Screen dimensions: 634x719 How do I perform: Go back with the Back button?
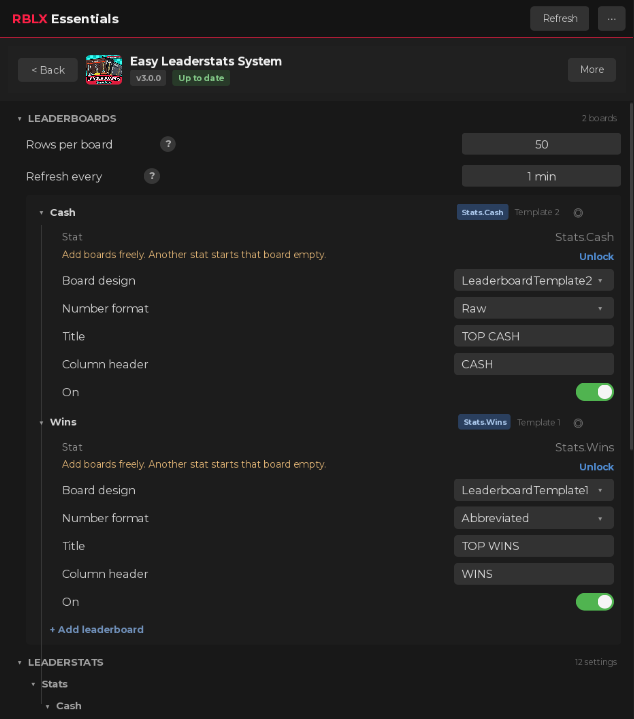point(48,70)
